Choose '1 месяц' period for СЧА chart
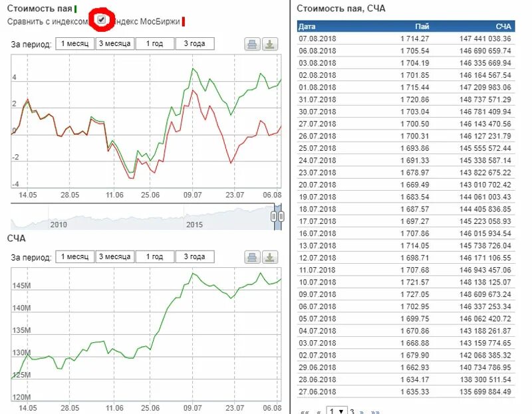Viewport: 532px width, 414px height. 74,257
